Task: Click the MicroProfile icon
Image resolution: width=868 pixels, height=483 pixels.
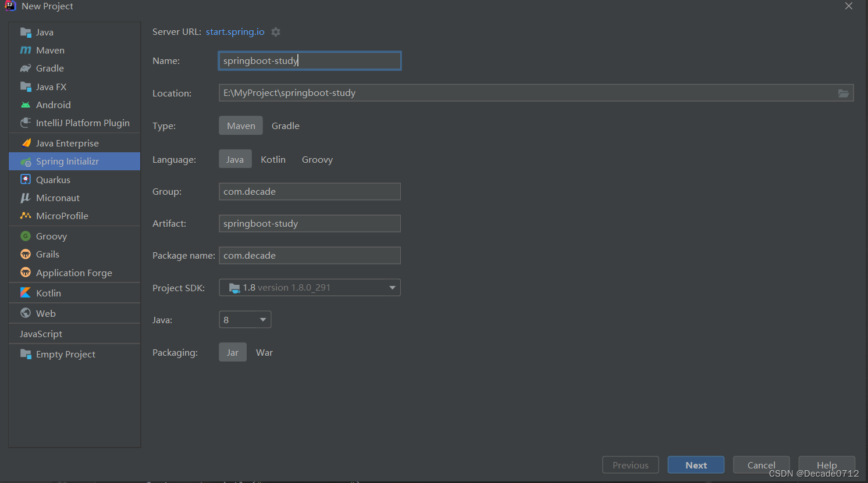Action: (x=26, y=216)
